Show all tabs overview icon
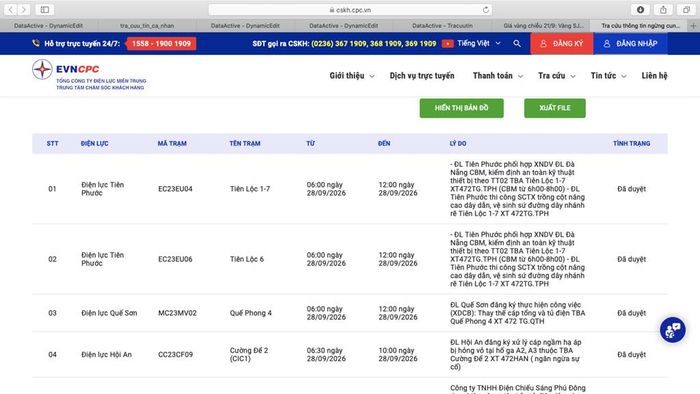700x394 pixels. coord(686,9)
